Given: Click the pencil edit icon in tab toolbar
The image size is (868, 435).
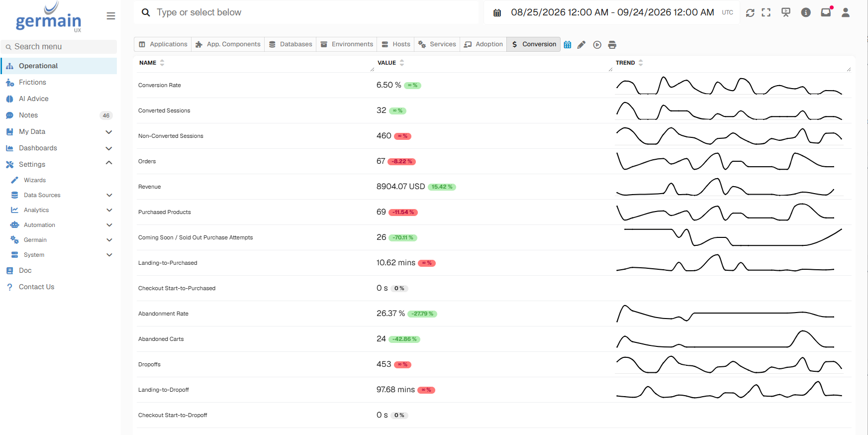Looking at the screenshot, I should (x=581, y=45).
